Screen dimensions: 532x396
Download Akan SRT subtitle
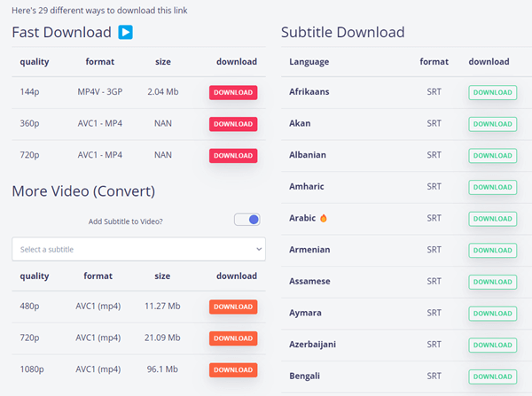493,124
